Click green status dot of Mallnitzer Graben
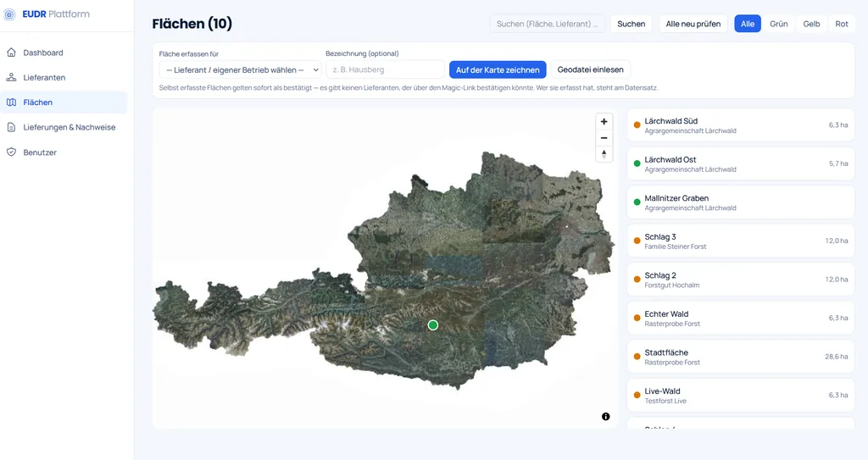Image resolution: width=868 pixels, height=460 pixels. (x=637, y=202)
